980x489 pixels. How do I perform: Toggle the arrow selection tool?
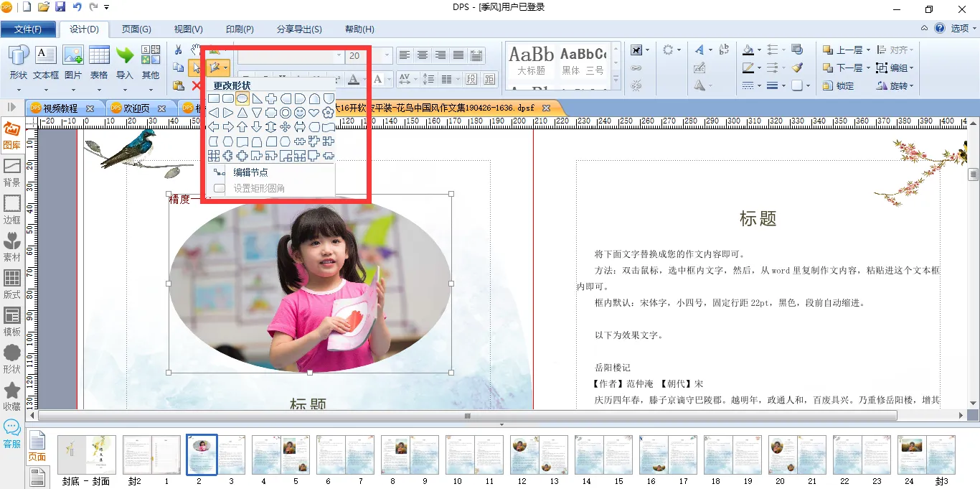195,68
